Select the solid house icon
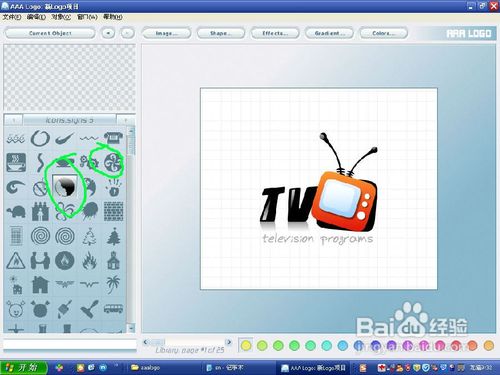500x375 pixels. pyautogui.click(x=40, y=284)
